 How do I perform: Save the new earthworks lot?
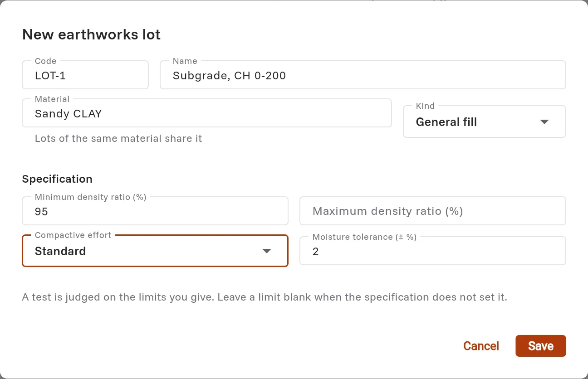pos(541,346)
